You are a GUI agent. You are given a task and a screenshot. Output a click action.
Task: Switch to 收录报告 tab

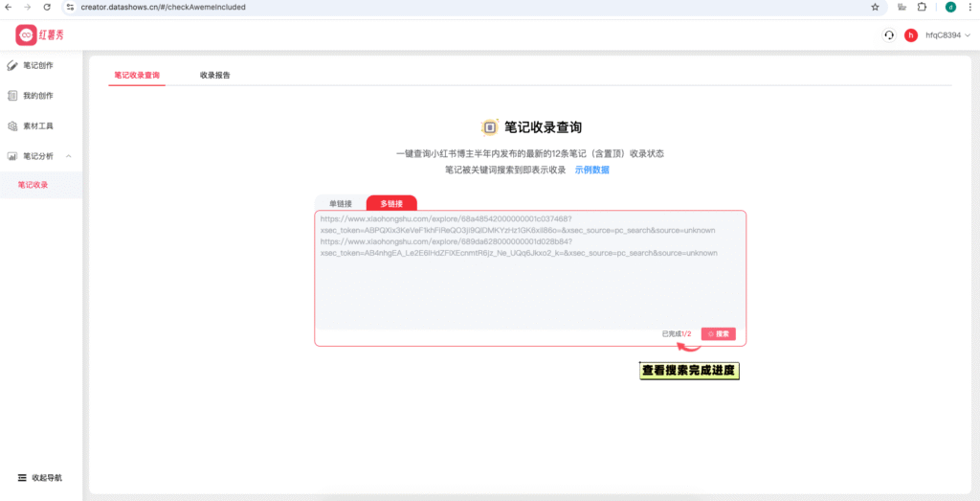click(x=215, y=75)
